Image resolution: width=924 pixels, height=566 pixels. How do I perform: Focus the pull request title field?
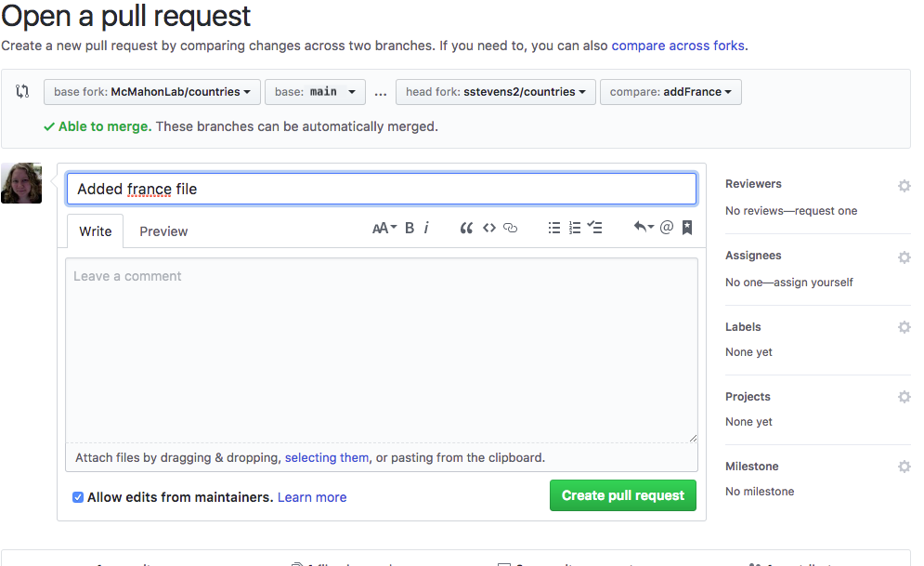(382, 189)
